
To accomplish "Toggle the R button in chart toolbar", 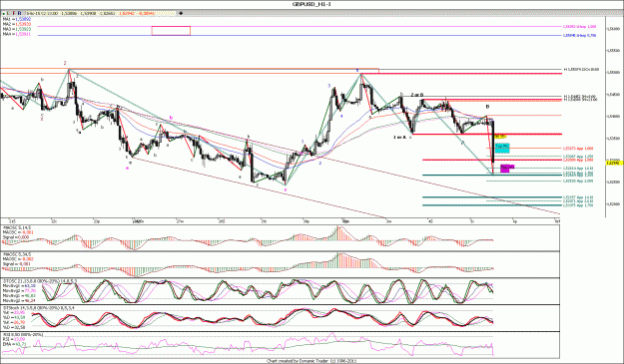I will (20, 13).
